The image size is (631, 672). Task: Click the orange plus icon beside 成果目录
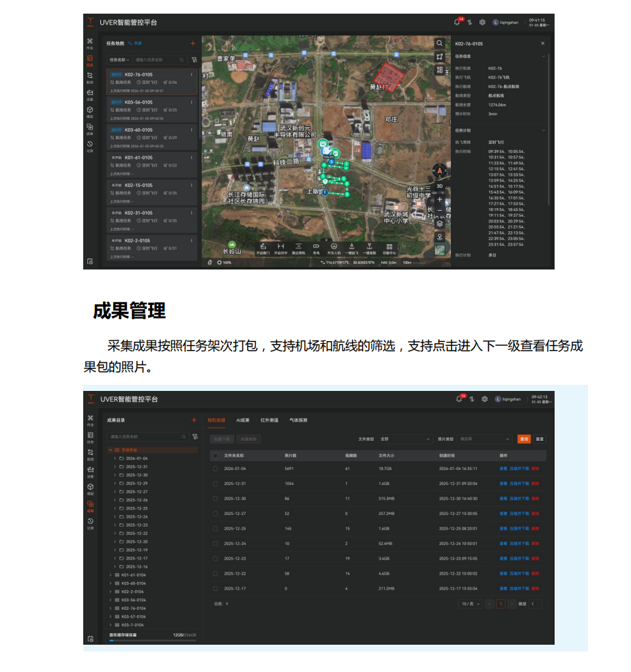click(194, 420)
